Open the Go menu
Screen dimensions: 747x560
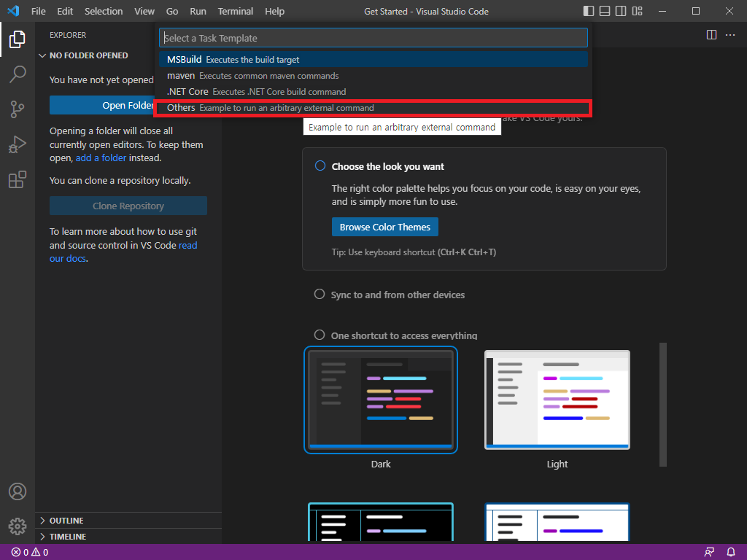172,11
